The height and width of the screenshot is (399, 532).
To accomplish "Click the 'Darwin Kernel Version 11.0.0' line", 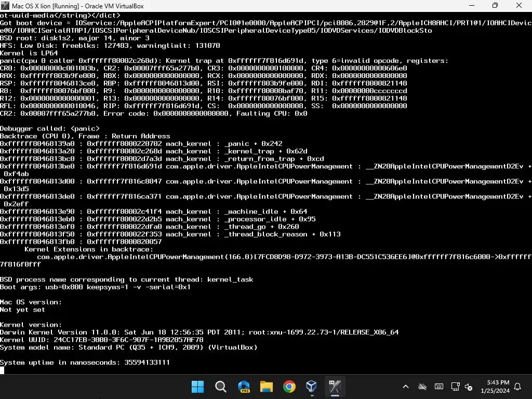I will click(199, 332).
